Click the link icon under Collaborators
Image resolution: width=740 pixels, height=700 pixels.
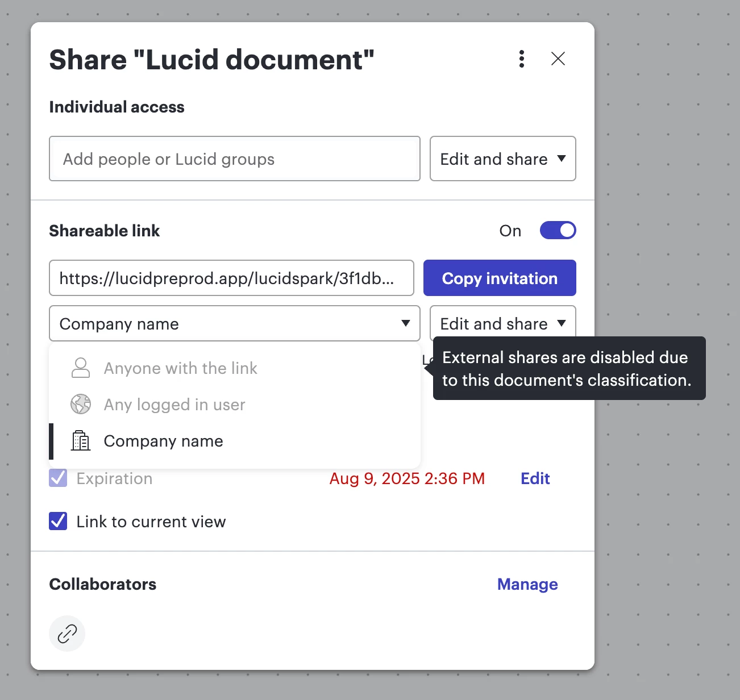click(67, 634)
